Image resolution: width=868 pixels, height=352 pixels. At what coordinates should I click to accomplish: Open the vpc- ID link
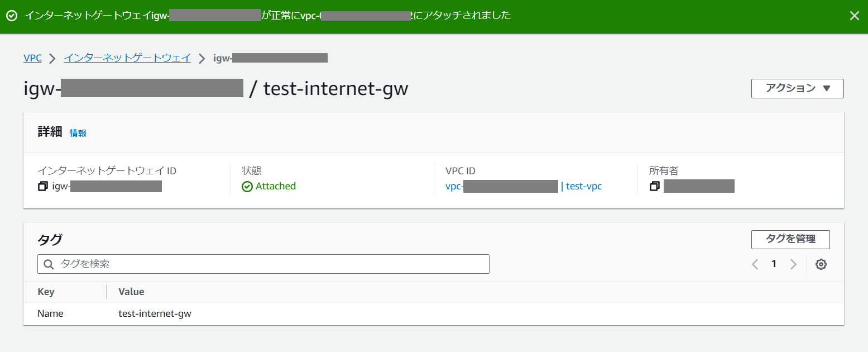click(501, 187)
